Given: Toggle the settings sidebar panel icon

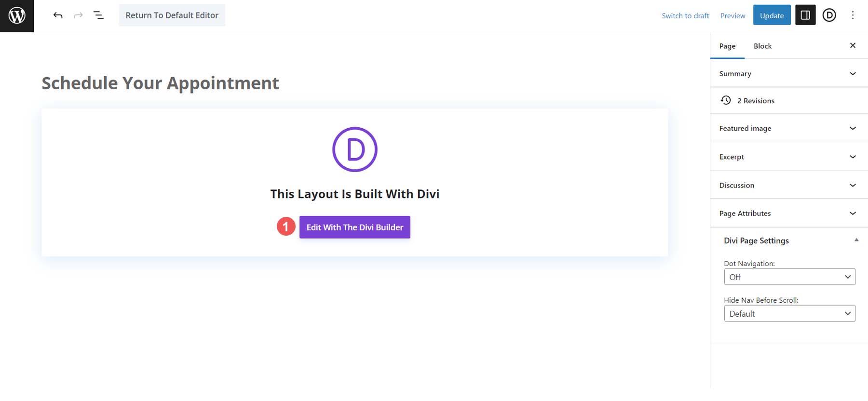Looking at the screenshot, I should click(805, 15).
